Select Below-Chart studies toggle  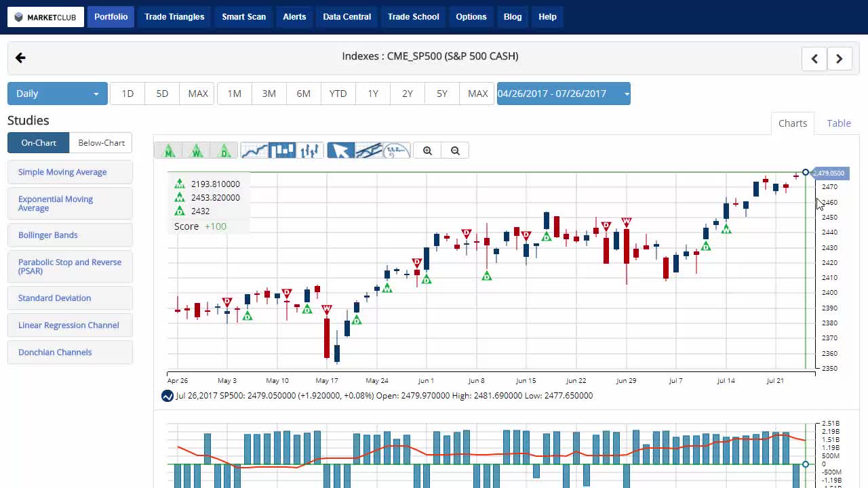(x=101, y=143)
